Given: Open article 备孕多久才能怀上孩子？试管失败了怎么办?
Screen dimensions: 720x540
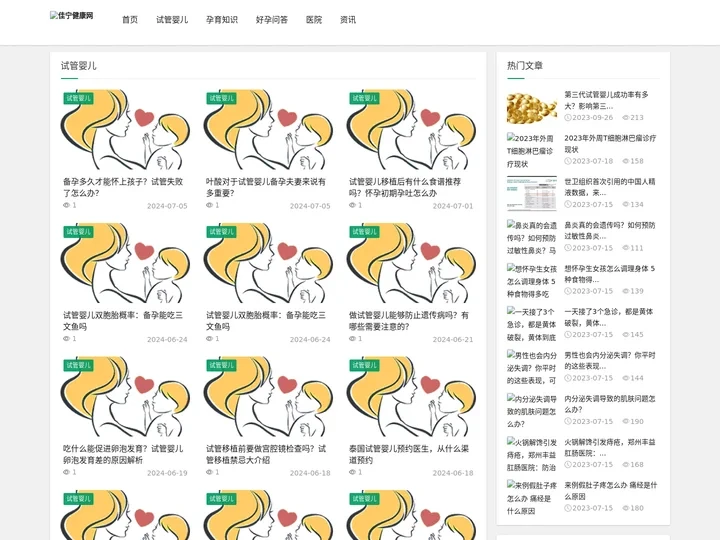Looking at the screenshot, I should 123,187.
